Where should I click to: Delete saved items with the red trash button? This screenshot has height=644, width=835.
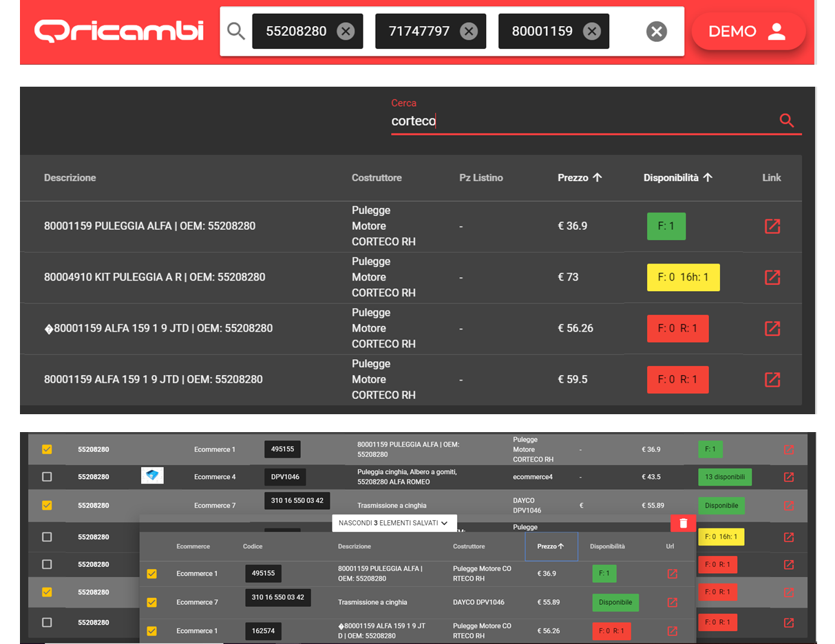pyautogui.click(x=683, y=524)
